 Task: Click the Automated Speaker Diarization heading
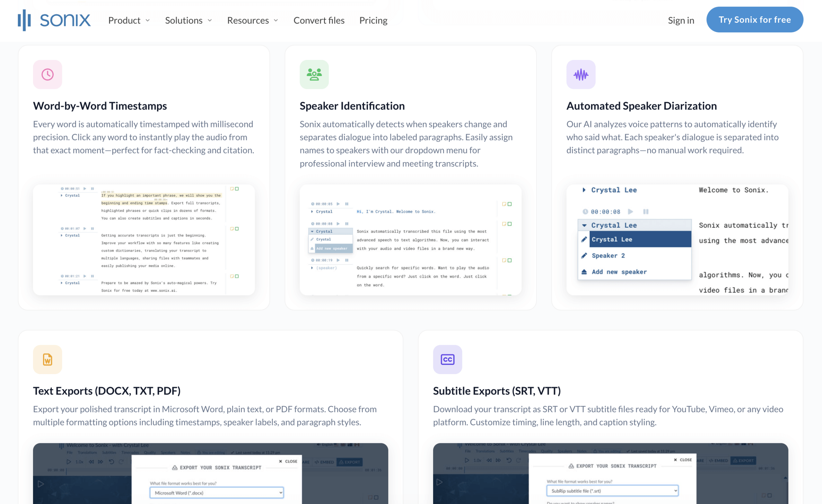pos(642,106)
